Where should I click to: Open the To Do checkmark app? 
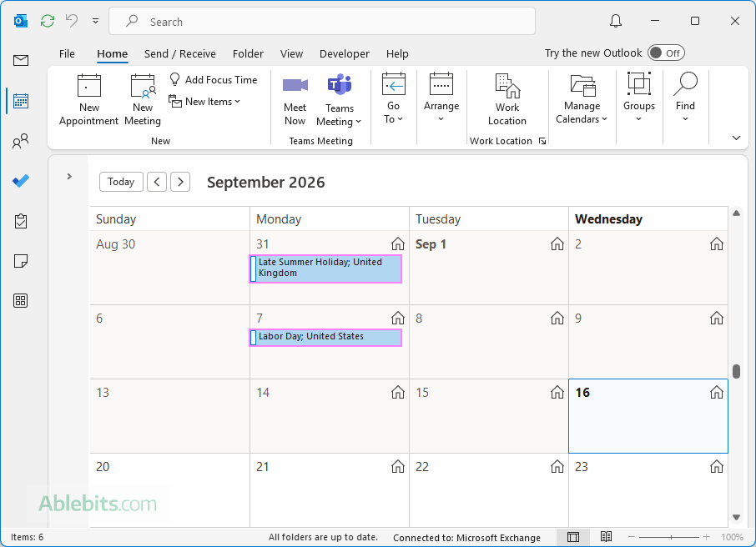[x=21, y=181]
